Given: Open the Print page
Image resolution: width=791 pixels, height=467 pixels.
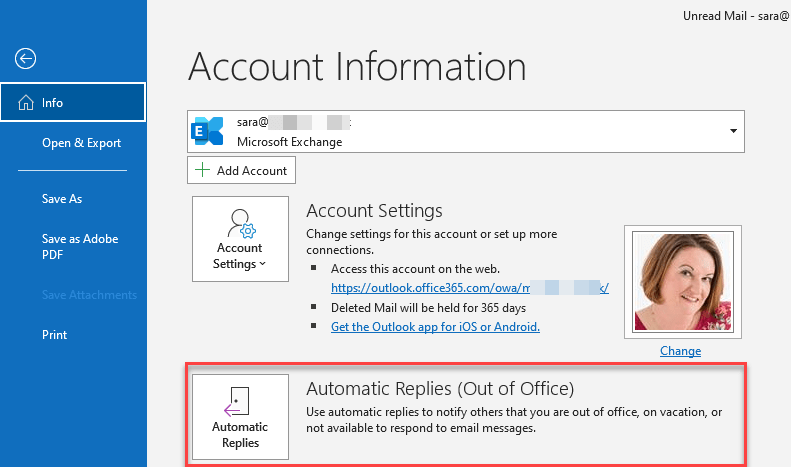Looking at the screenshot, I should [54, 335].
